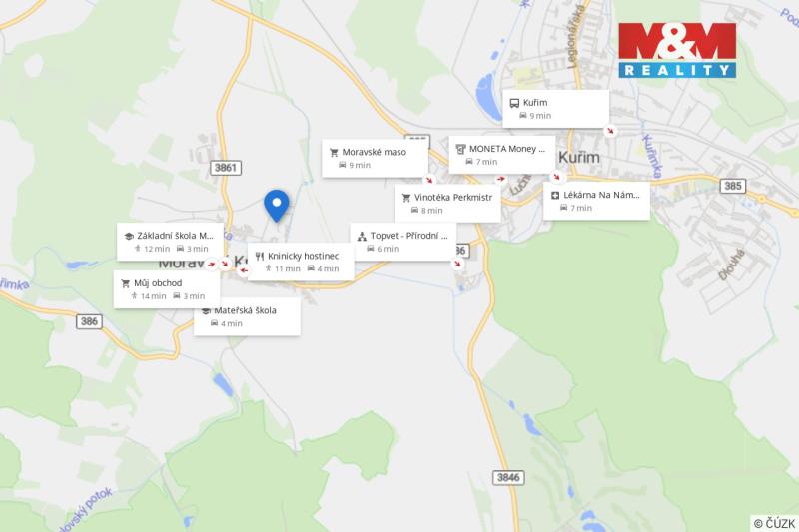
Task: Click the MONETA Money ATM icon
Action: tap(460, 149)
